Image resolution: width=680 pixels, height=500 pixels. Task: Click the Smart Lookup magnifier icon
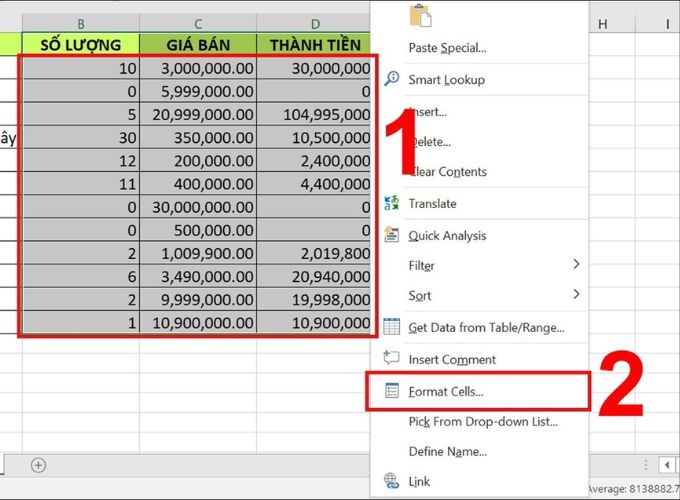[392, 79]
